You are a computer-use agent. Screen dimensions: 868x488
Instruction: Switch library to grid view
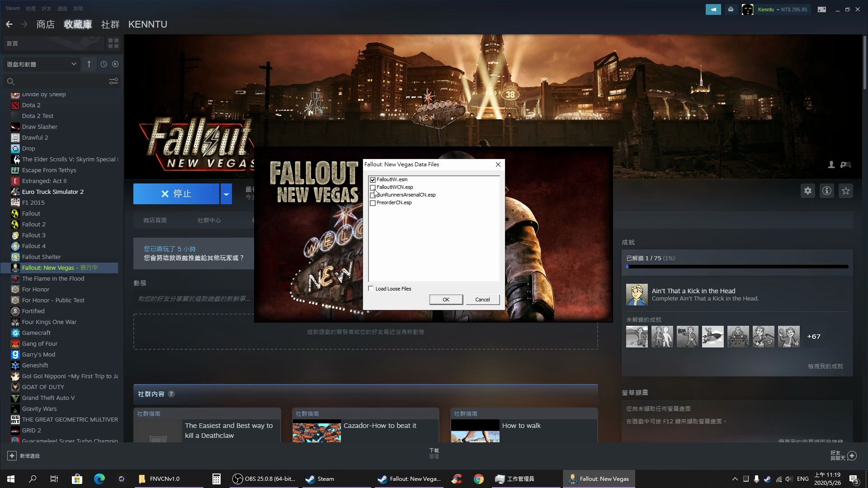tap(113, 43)
